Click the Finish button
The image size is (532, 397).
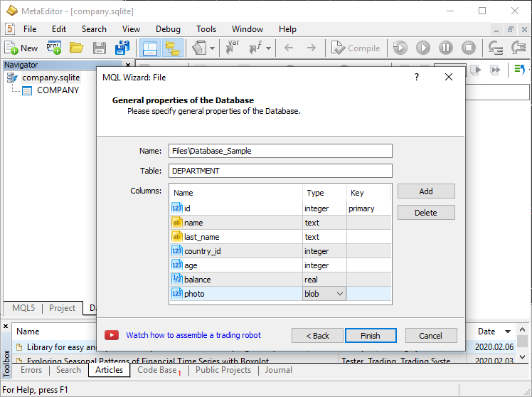click(x=371, y=336)
